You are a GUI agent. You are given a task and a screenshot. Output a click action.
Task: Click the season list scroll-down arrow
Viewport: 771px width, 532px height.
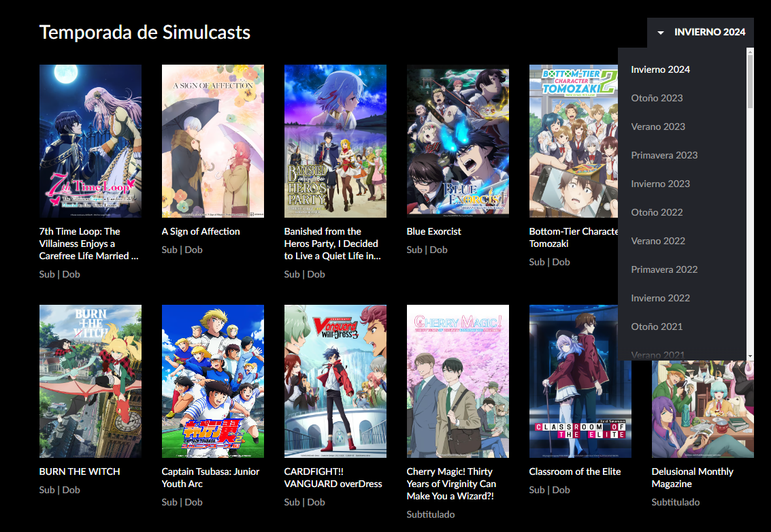[750, 356]
